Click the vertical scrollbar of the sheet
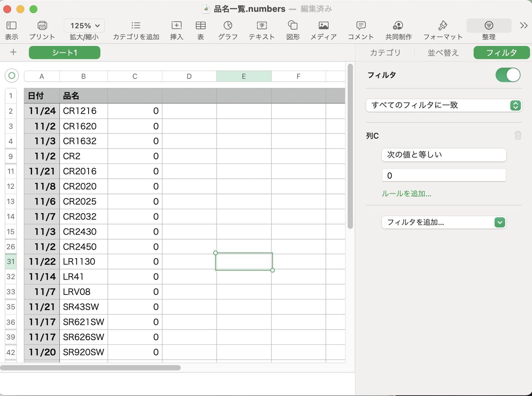The height and width of the screenshot is (396, 532). click(x=350, y=146)
